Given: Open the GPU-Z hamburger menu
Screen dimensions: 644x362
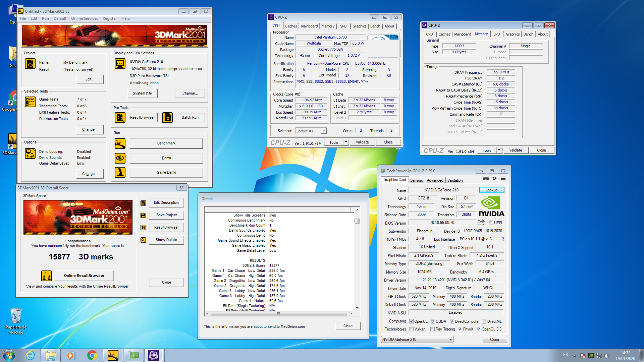Looking at the screenshot, I should (x=503, y=179).
